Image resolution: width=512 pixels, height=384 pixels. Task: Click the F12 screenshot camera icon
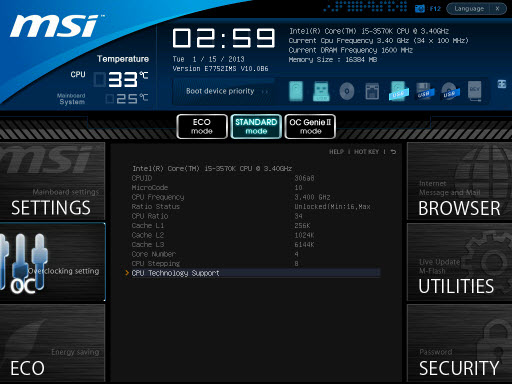coord(420,9)
